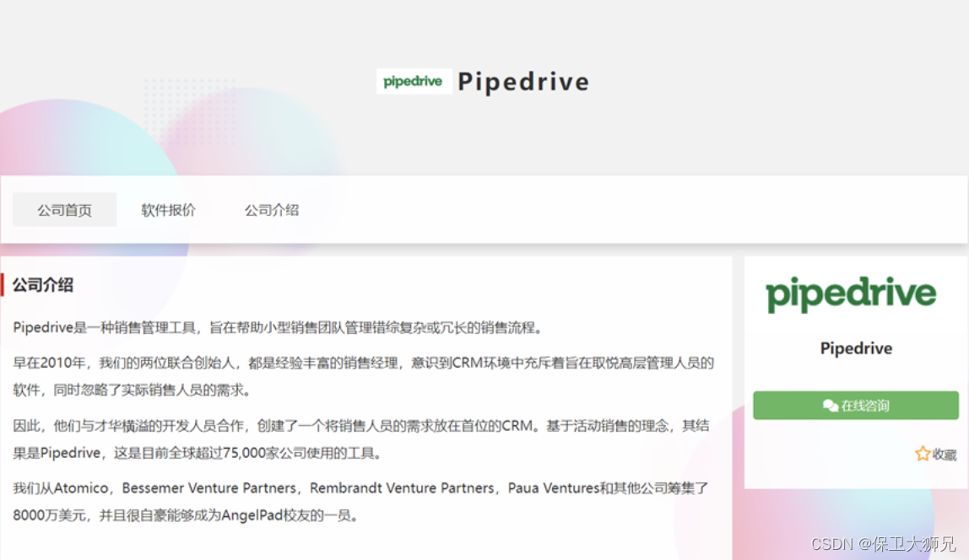
Task: Switch to the 软件报价 tab
Action: click(x=168, y=210)
